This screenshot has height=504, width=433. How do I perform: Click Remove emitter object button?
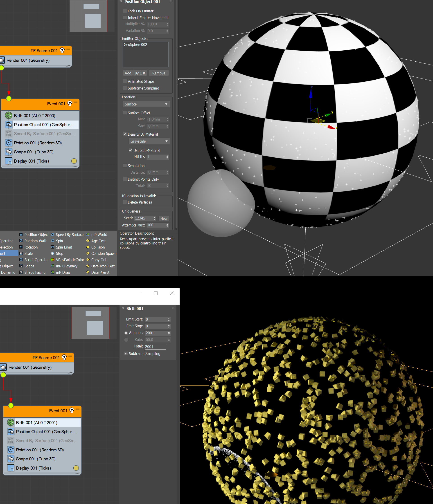[x=158, y=73]
